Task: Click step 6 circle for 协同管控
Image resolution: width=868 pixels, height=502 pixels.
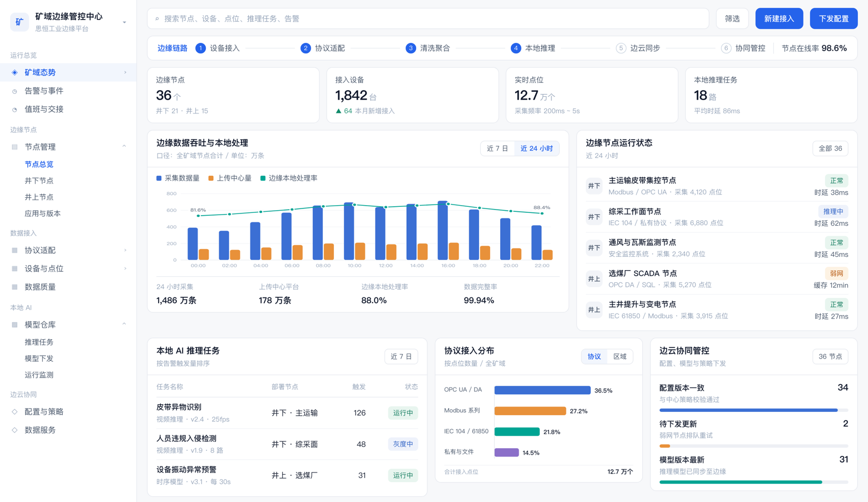Action: (x=726, y=48)
